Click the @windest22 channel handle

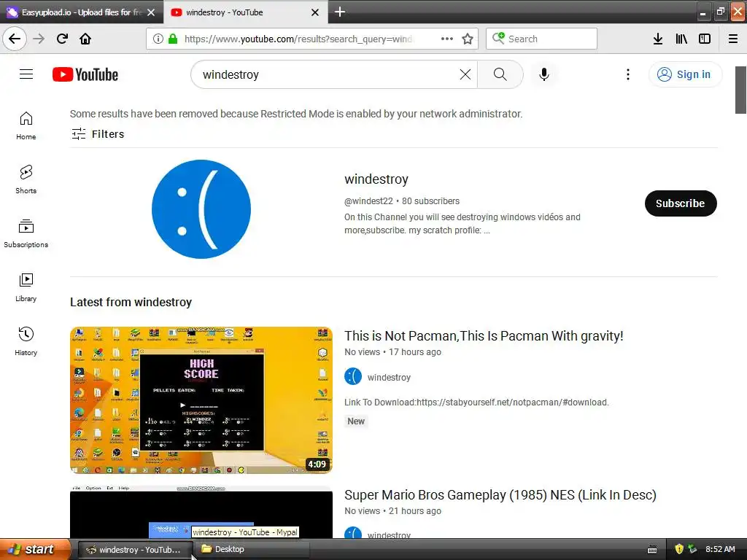368,201
